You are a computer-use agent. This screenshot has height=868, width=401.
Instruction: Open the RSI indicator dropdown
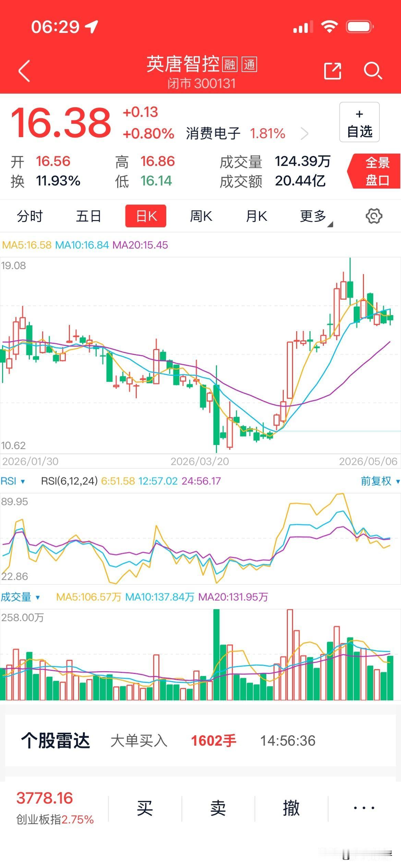click(x=13, y=481)
